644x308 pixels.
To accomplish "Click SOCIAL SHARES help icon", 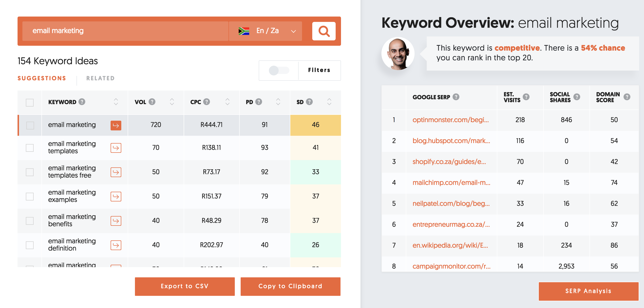I will (x=577, y=97).
